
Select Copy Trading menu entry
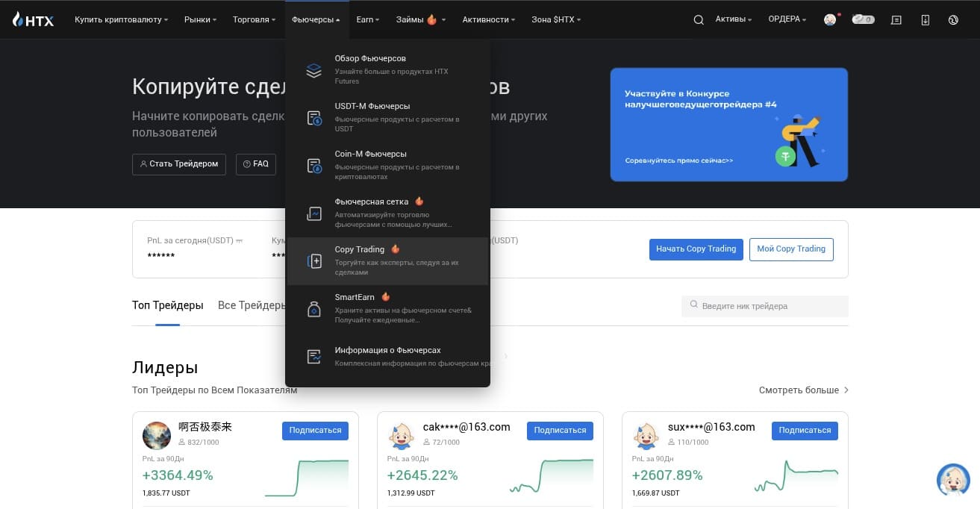(387, 261)
